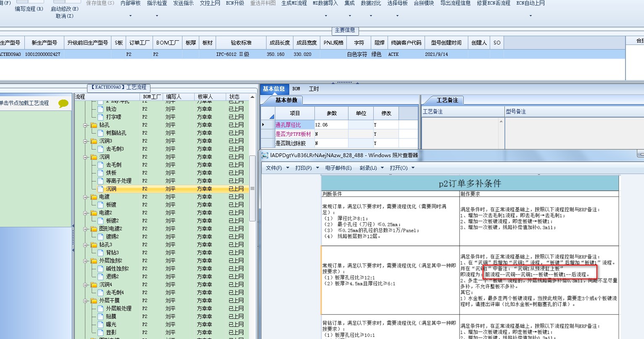Click the document icon beside 显影

pyautogui.click(x=101, y=333)
